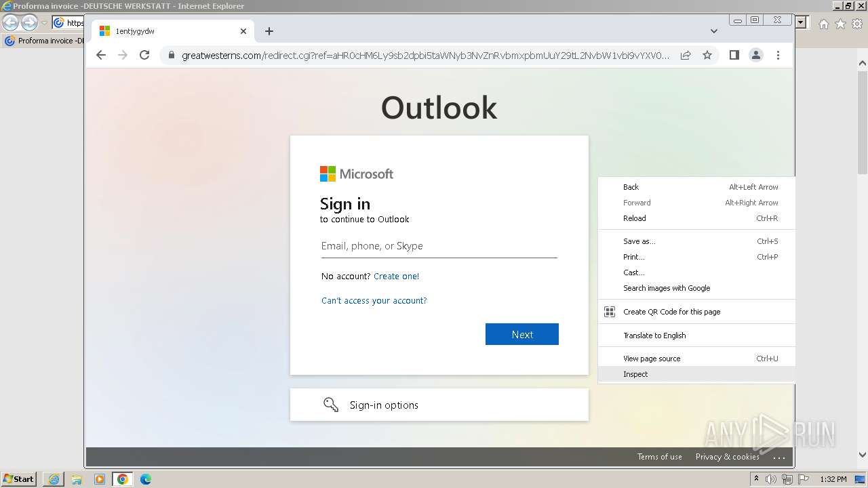Image resolution: width=868 pixels, height=488 pixels.
Task: Choose Back in the context menu
Action: click(x=696, y=187)
